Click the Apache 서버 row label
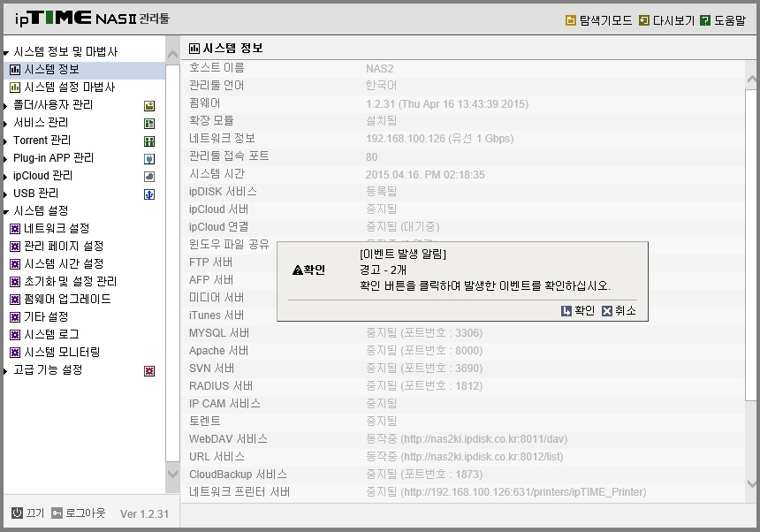Screen dimensions: 760x532 (218, 350)
